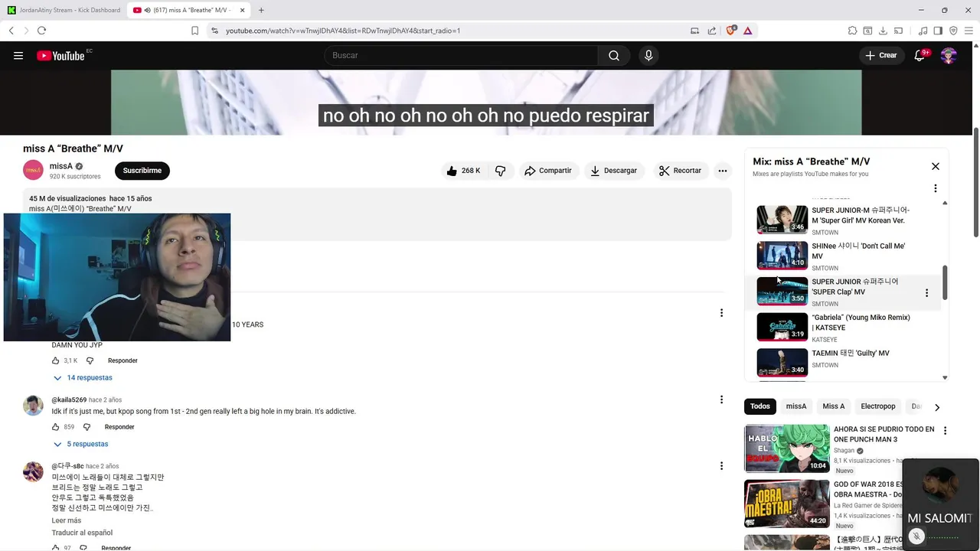Reply to @kaila5269 comment with Responder
This screenshot has height=551, width=980.
119,427
